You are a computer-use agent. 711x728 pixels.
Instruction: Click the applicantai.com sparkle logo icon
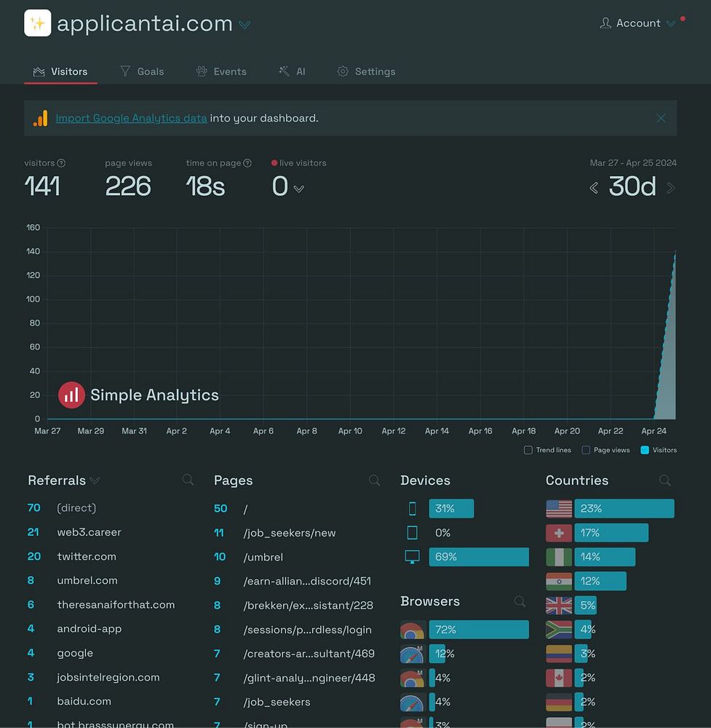38,23
